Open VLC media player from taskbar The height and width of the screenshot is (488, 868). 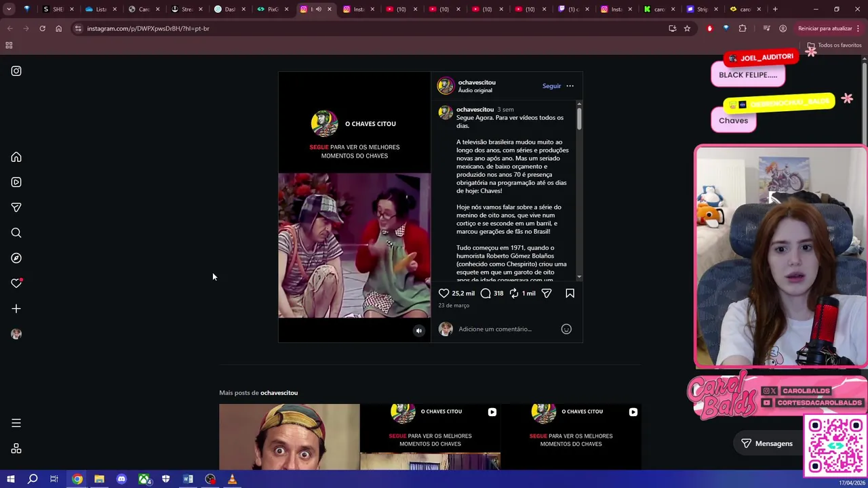[232, 479]
